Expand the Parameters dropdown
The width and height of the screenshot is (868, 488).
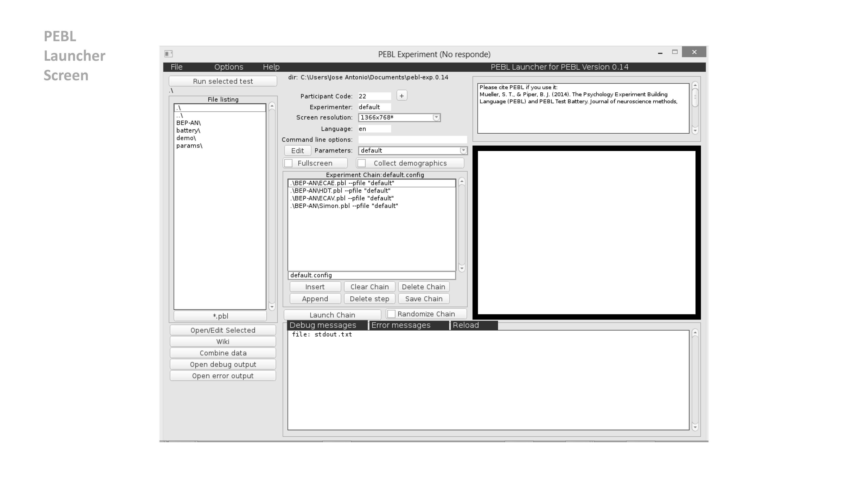pyautogui.click(x=463, y=151)
